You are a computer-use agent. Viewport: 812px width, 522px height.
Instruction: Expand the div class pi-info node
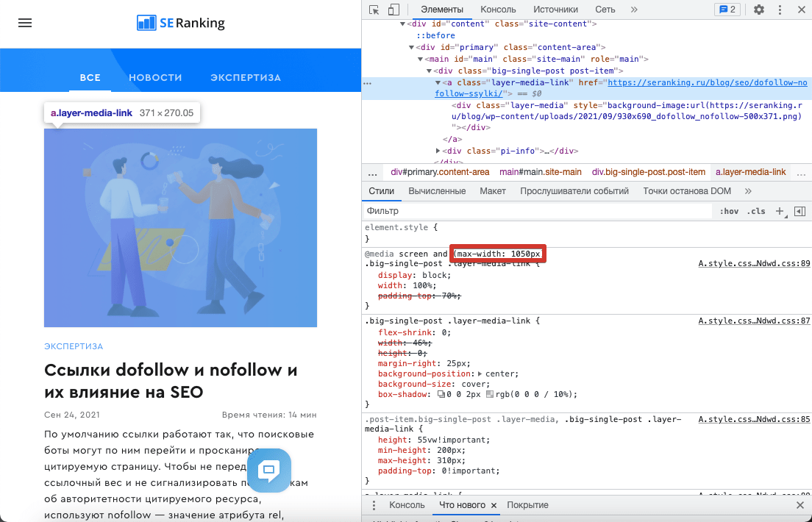[438, 151]
